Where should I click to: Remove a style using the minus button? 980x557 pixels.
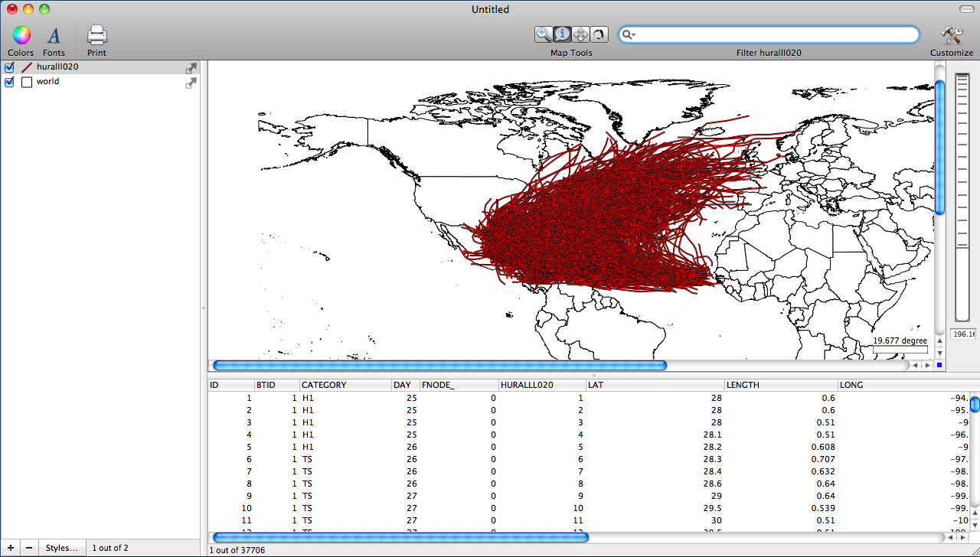(x=28, y=547)
